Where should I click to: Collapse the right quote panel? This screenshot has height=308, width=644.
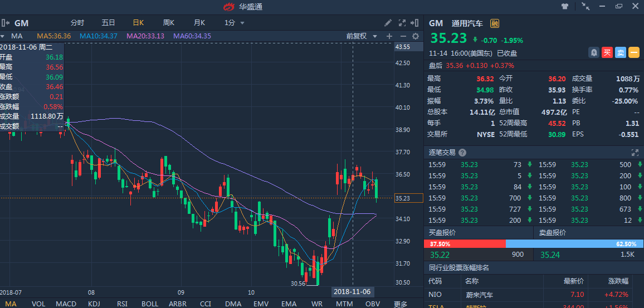click(x=415, y=23)
